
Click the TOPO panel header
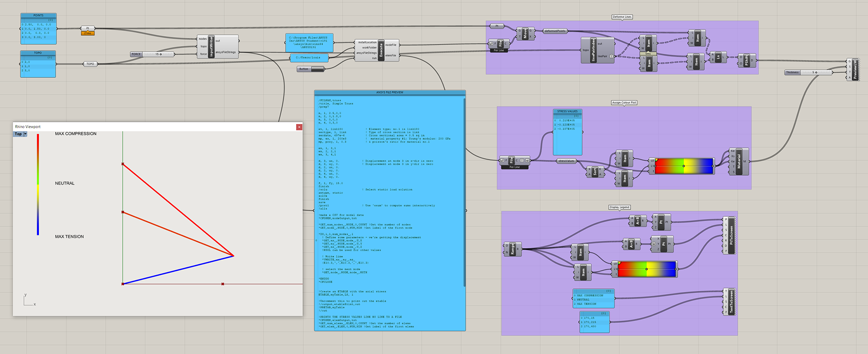point(38,53)
